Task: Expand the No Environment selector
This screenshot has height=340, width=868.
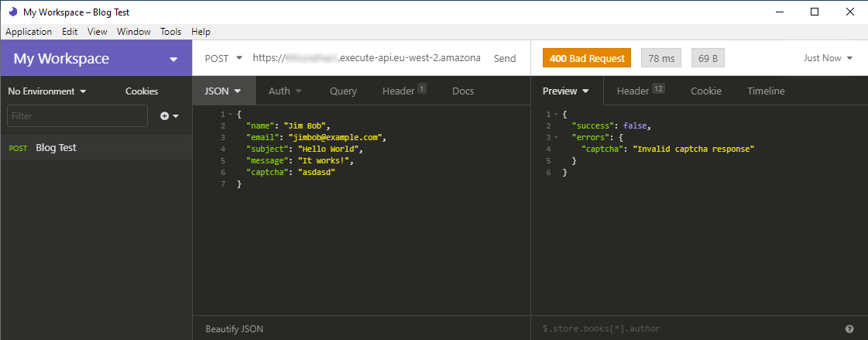Action: click(x=46, y=91)
